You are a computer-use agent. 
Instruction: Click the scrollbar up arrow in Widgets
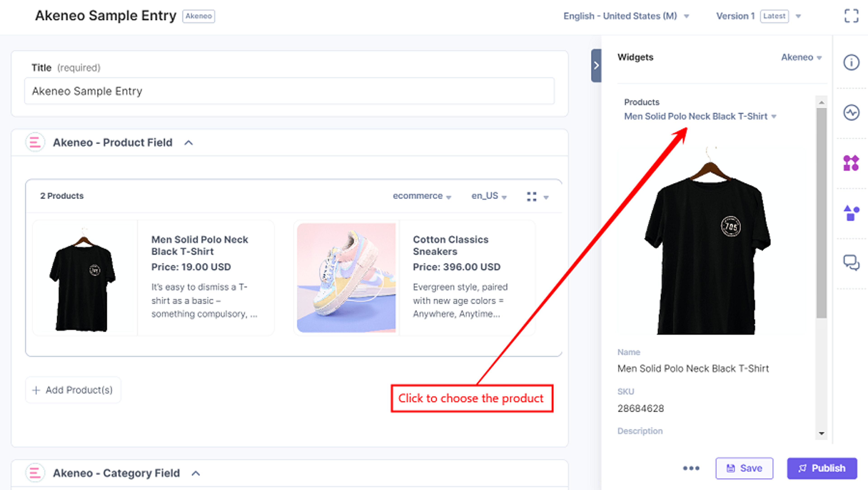(821, 102)
